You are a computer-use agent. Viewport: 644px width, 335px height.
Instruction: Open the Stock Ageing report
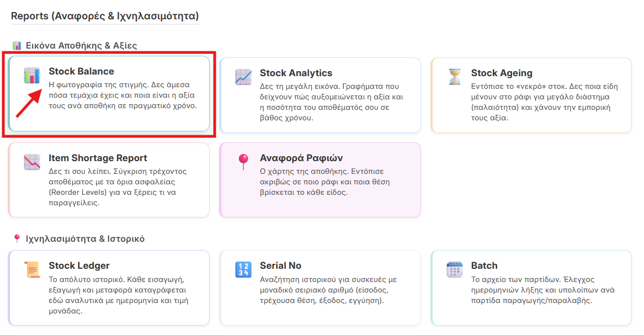(531, 94)
